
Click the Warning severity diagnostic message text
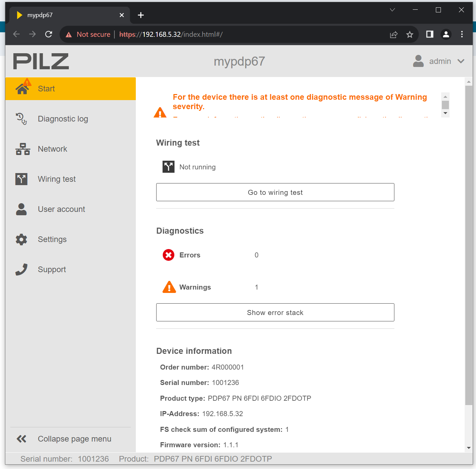[x=300, y=102]
